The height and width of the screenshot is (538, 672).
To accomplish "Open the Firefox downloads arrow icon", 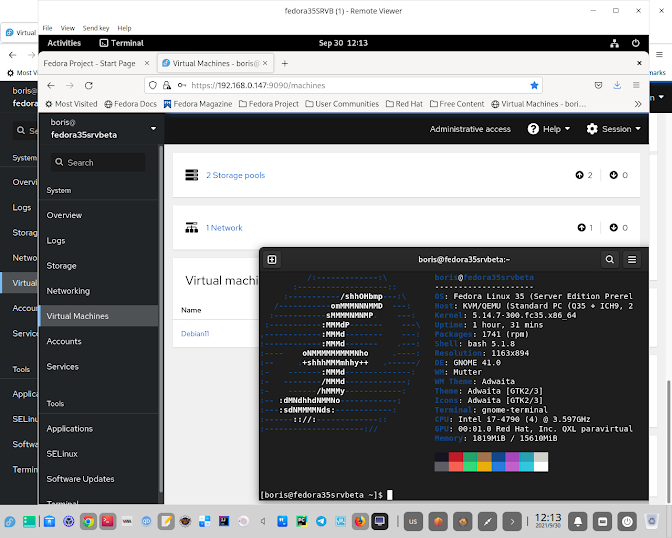I will pyautogui.click(x=617, y=85).
